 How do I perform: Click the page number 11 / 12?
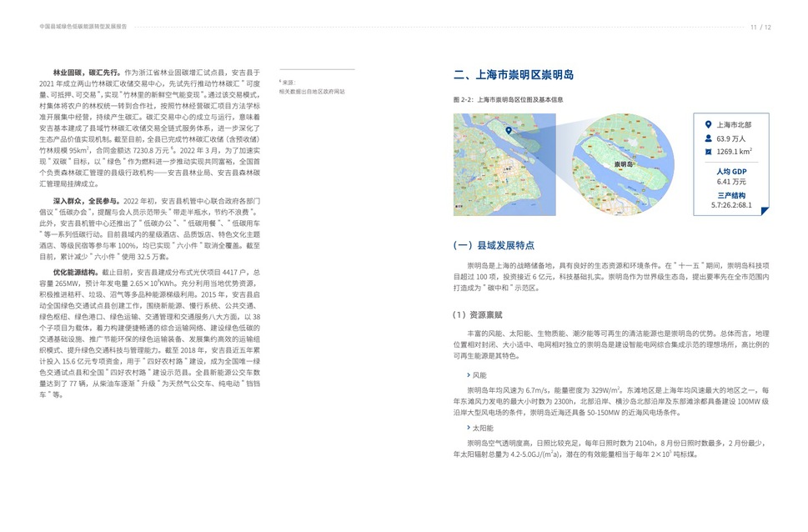click(x=760, y=27)
